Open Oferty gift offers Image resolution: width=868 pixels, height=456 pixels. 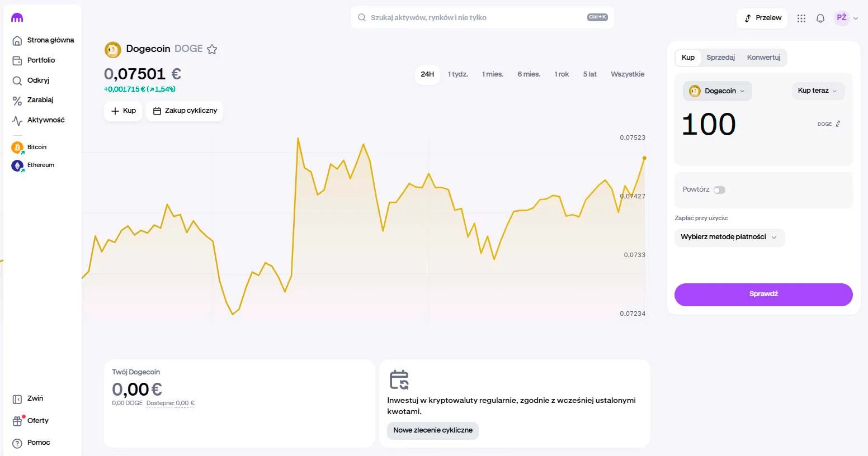31,421
